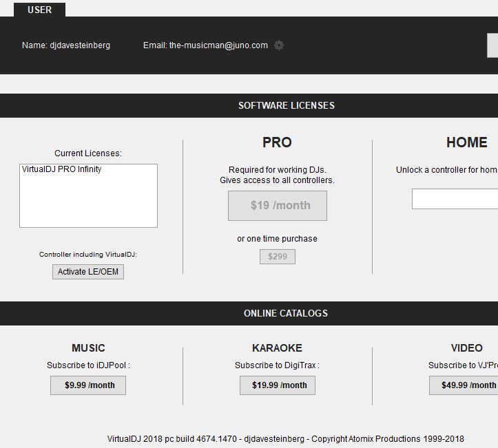Click the 'or one time purchase' text
498x448 pixels.
click(277, 239)
